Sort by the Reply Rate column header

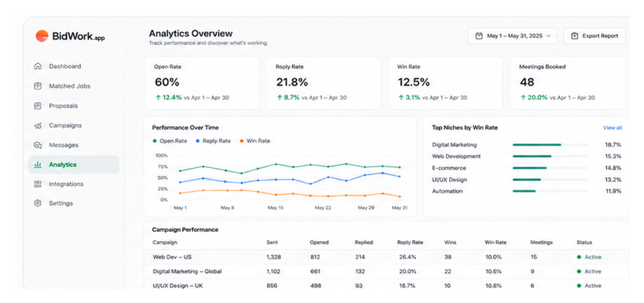pos(410,242)
